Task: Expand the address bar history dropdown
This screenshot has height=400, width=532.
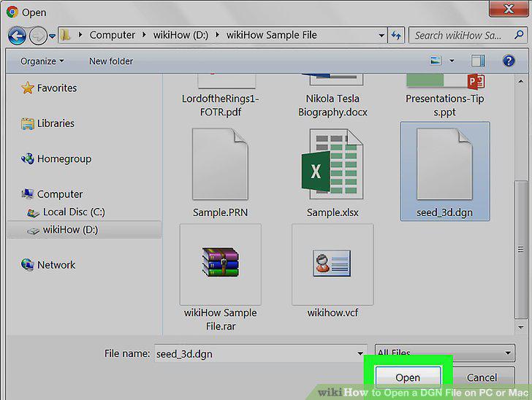Action: tap(381, 35)
